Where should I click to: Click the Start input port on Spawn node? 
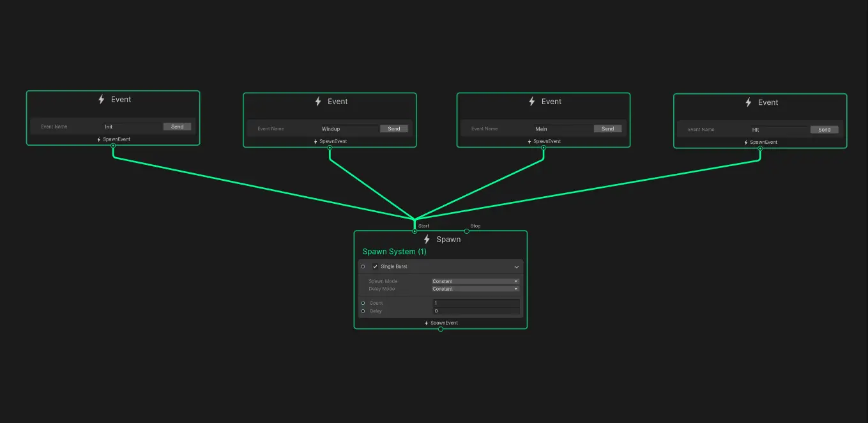point(415,231)
